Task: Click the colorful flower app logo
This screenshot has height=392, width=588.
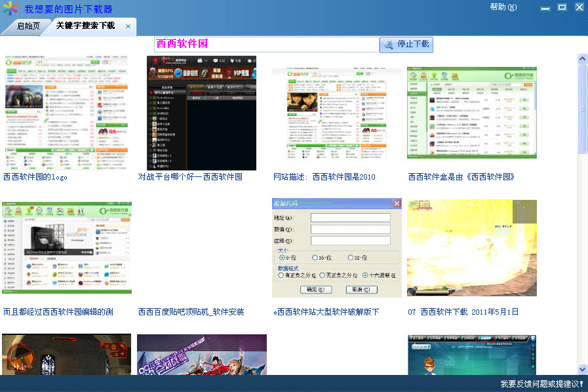Action: pos(10,9)
